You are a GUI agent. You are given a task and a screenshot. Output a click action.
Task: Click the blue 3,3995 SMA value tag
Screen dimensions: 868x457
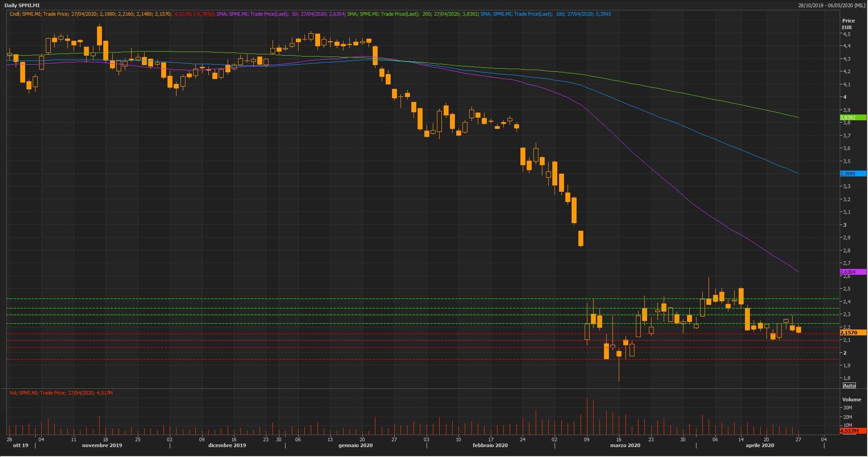click(852, 174)
